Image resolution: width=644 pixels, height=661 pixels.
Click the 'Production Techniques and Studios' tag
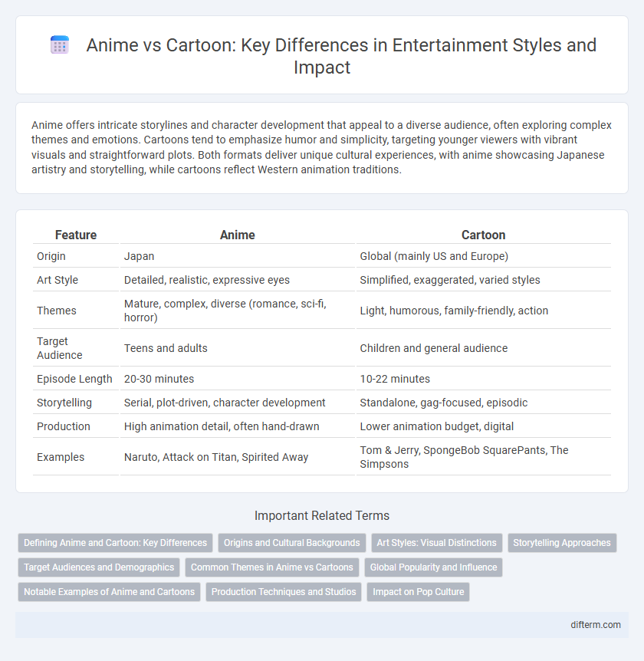(x=284, y=592)
